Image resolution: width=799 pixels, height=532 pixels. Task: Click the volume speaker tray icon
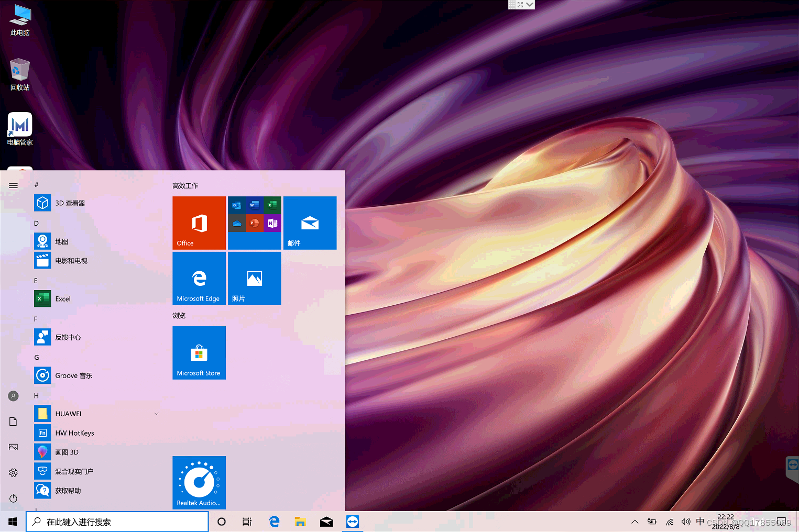685,522
